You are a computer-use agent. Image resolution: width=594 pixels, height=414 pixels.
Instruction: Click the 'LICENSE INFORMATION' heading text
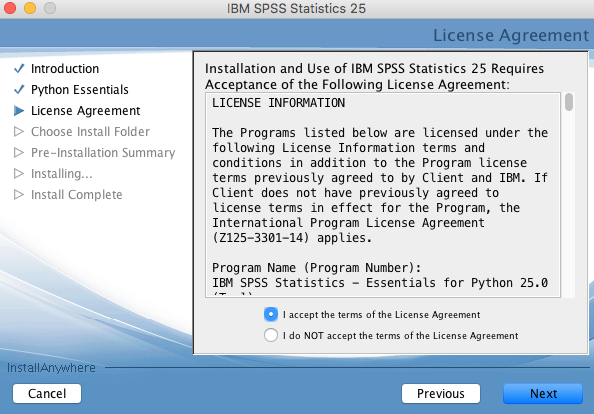278,103
